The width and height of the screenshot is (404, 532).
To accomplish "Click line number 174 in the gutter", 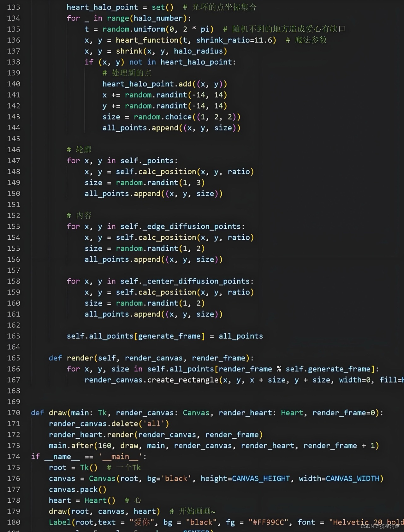I will (13, 456).
